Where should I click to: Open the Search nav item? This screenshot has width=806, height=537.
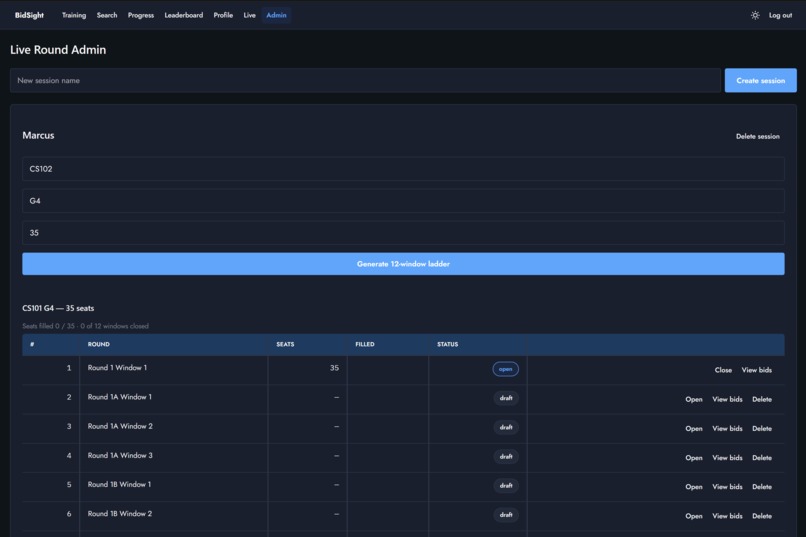click(107, 15)
